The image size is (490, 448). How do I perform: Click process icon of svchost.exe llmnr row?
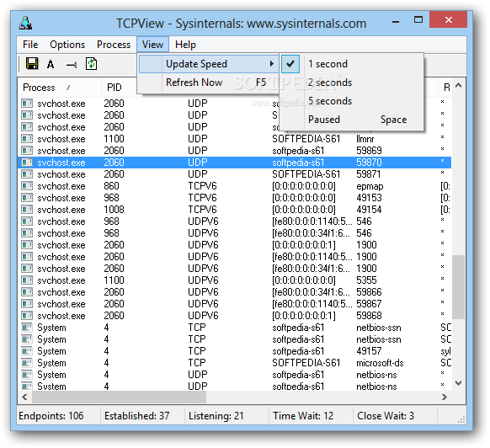tap(27, 139)
